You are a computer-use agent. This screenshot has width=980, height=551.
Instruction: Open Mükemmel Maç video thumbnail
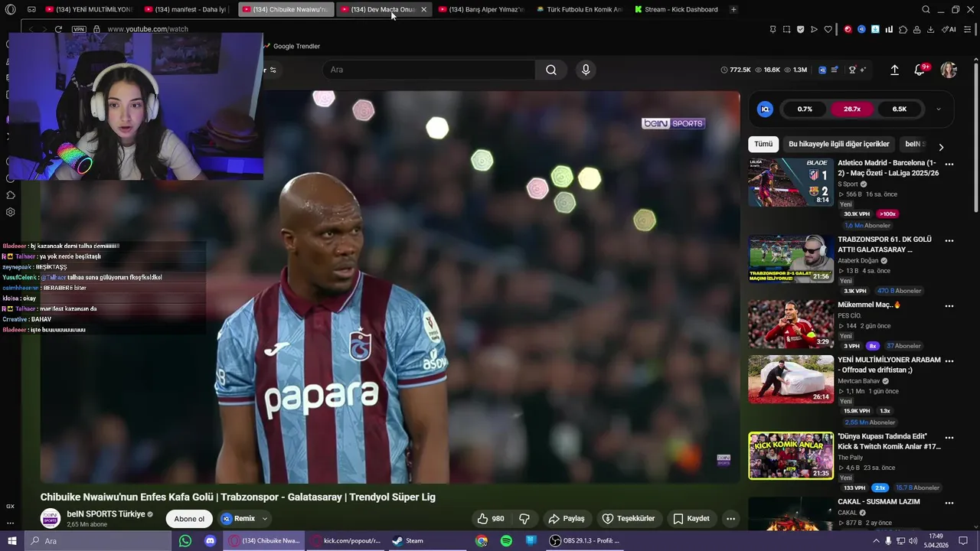tap(791, 324)
